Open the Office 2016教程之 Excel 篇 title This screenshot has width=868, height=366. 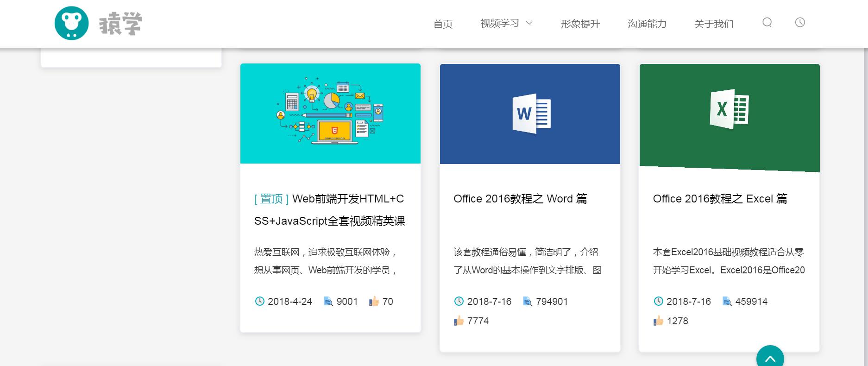[x=720, y=199]
